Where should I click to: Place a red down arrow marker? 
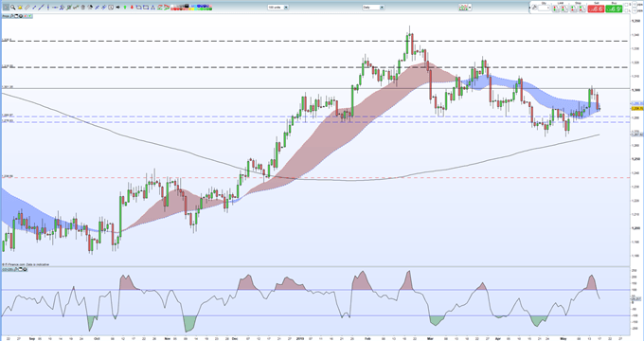(132, 7)
